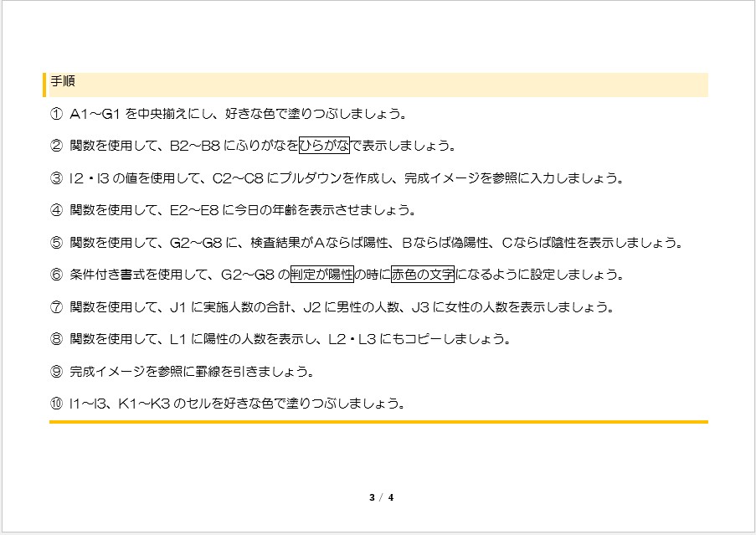Select the boxed phrase 赤色の文字
Image resolution: width=756 pixels, height=535 pixels.
422,275
